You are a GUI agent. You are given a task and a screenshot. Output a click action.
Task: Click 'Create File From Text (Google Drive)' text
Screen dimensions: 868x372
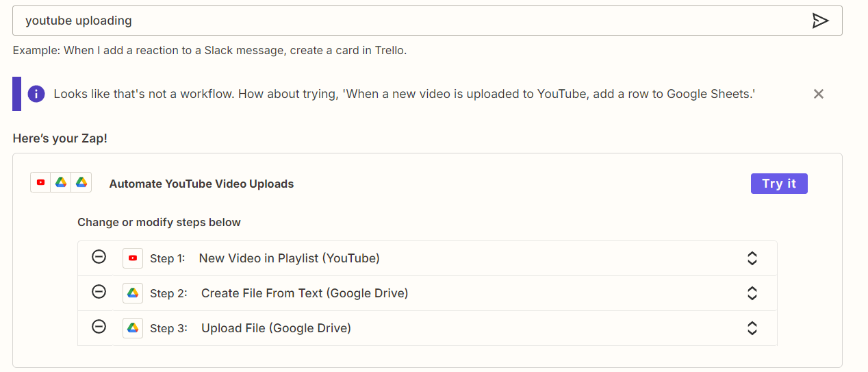(x=305, y=293)
